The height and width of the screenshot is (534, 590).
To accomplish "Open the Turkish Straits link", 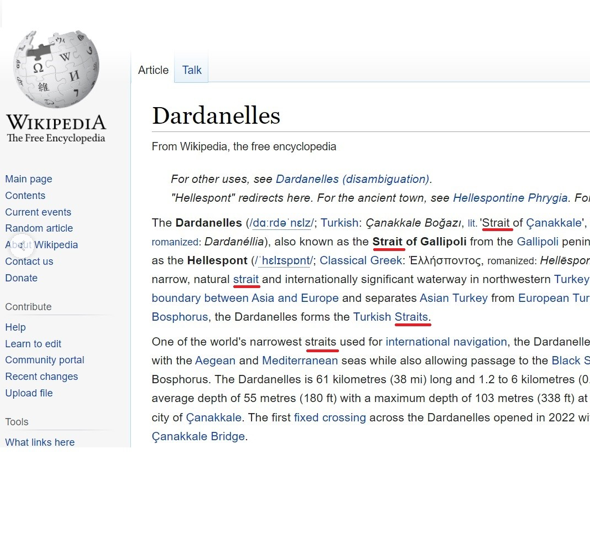I will coord(391,317).
